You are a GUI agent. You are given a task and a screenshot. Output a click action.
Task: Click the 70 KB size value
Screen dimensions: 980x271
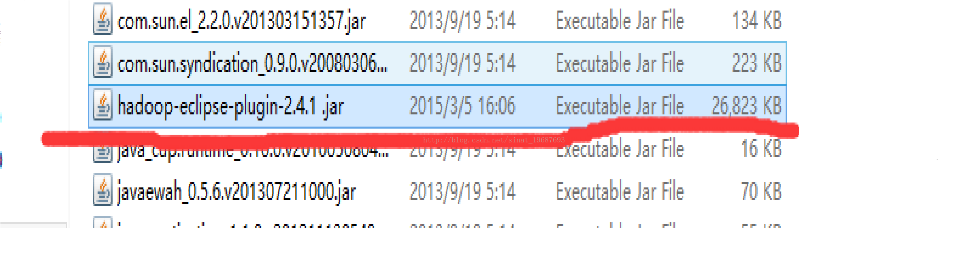pyautogui.click(x=761, y=191)
